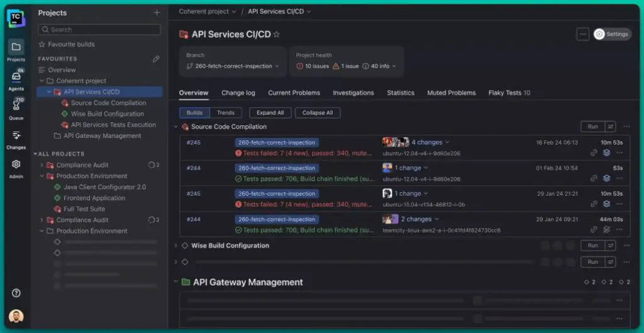Open the Tests failed status on 16 Feb build

304,154
